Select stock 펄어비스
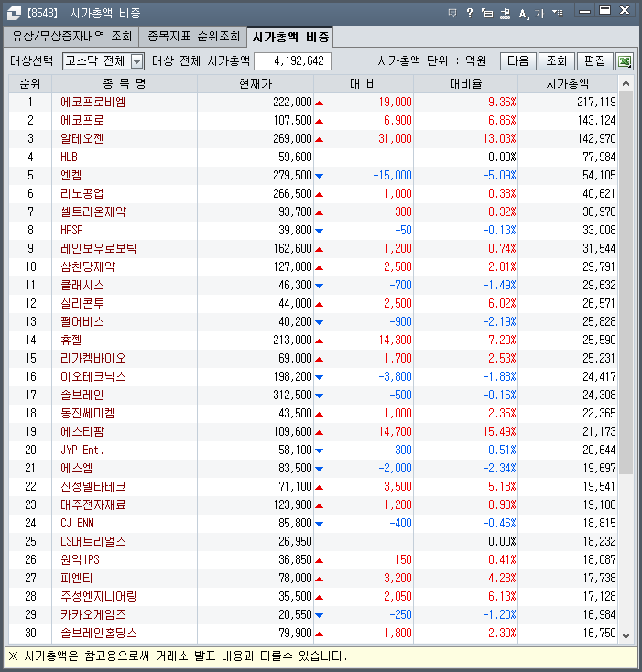The width and height of the screenshot is (642, 672). [82, 322]
